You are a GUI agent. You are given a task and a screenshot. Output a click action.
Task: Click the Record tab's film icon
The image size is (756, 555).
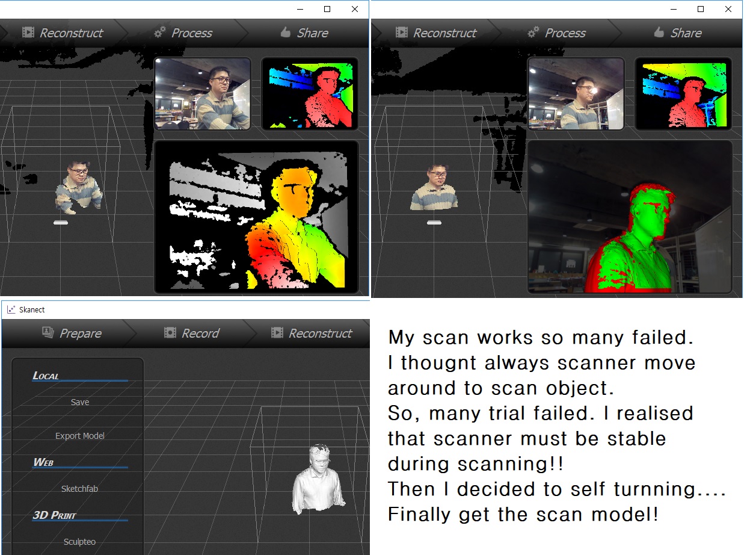pyautogui.click(x=170, y=332)
